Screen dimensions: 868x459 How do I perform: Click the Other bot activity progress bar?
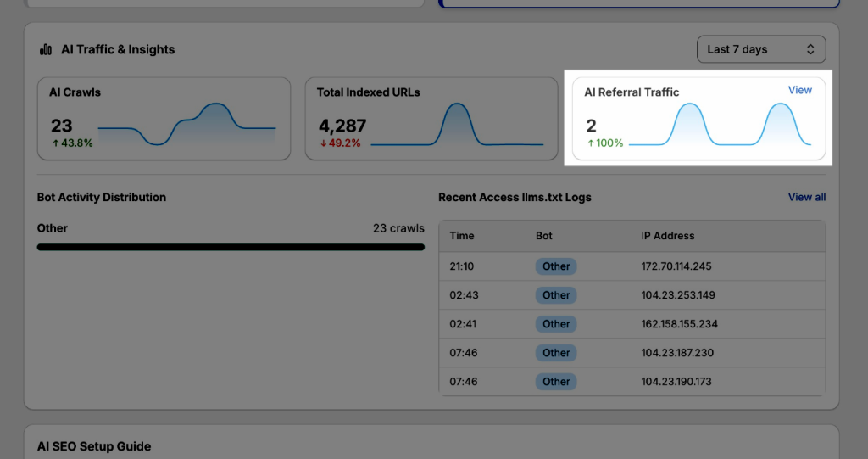(x=231, y=247)
